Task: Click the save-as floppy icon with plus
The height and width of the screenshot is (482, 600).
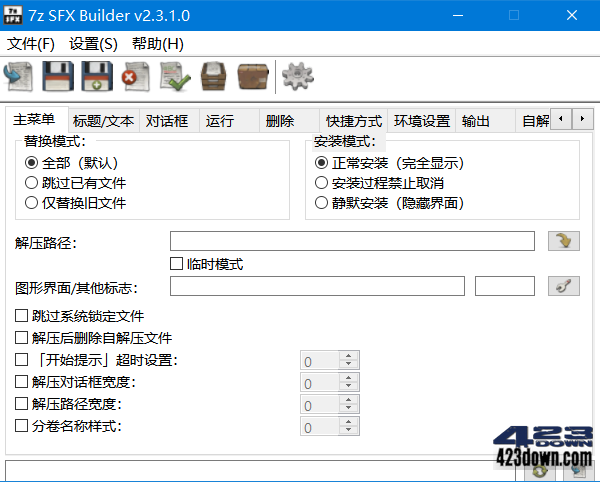Action: 97,76
